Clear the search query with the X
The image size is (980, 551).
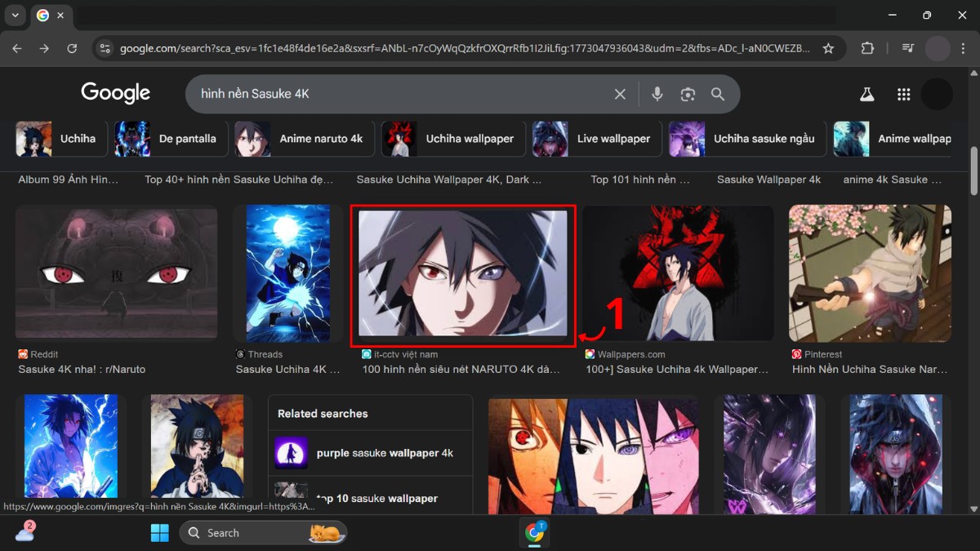(x=620, y=94)
